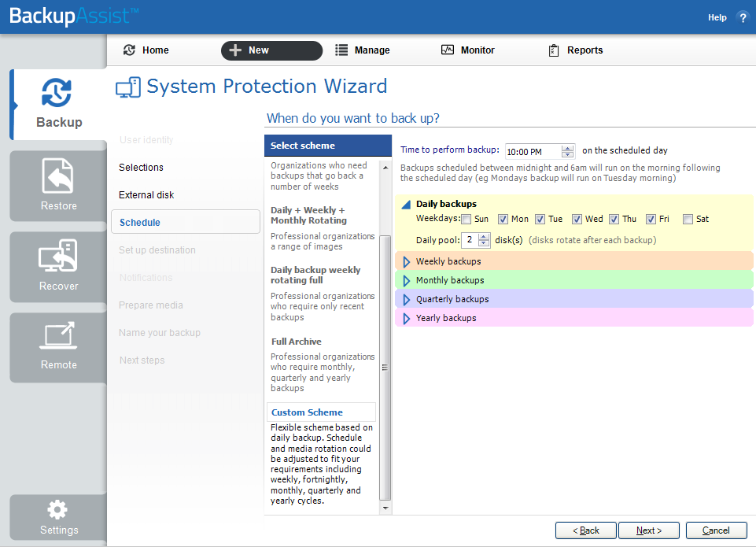Click scheme list scroll up arrow
The width and height of the screenshot is (756, 547).
[x=385, y=168]
